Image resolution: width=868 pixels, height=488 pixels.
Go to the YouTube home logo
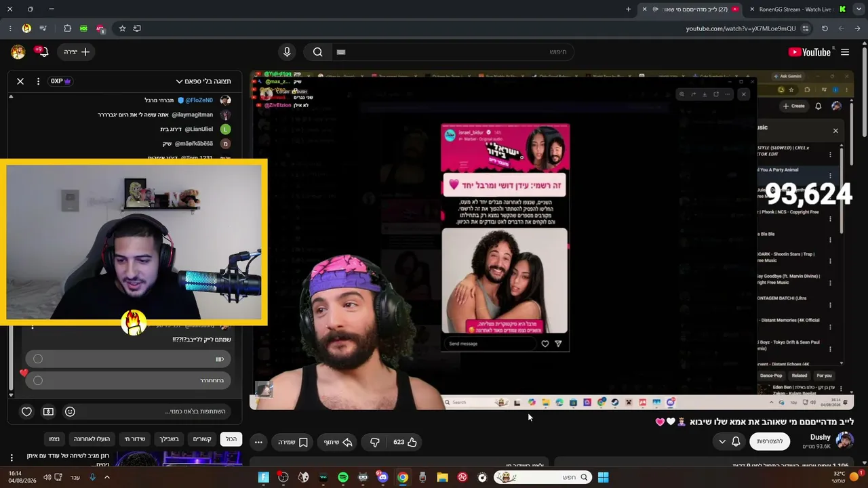[810, 52]
